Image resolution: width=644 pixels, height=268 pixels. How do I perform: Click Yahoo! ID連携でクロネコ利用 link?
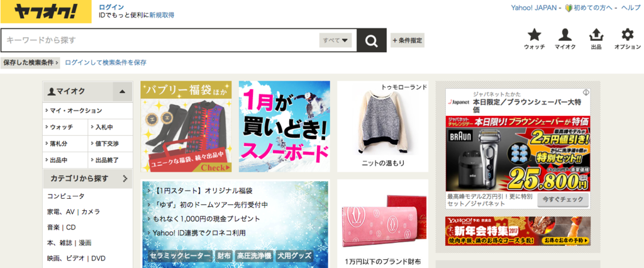coord(199,233)
